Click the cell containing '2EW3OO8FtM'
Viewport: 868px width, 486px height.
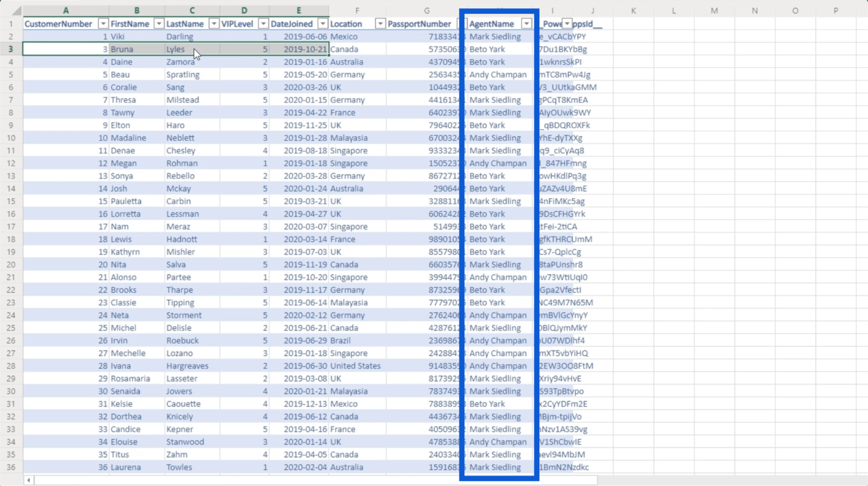566,366
